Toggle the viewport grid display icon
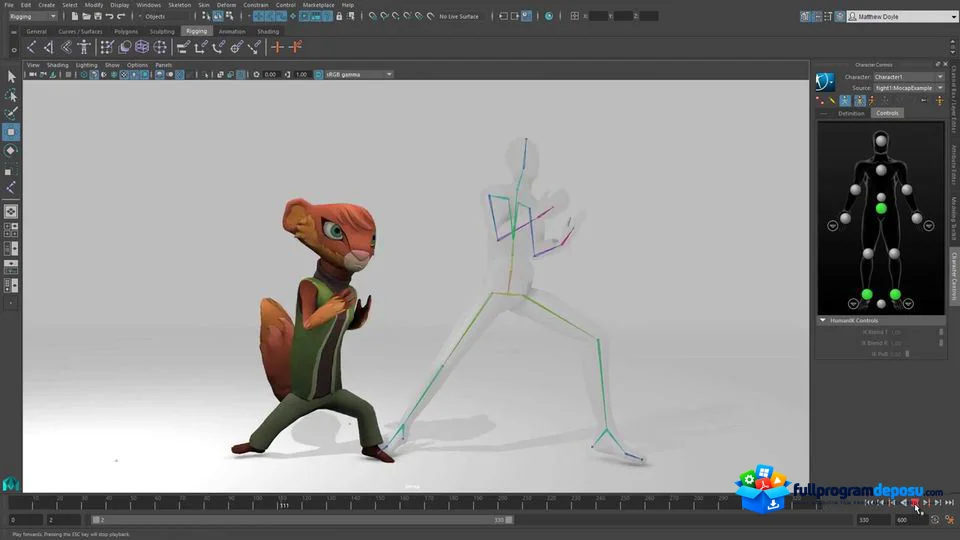The image size is (960, 540). 69,75
